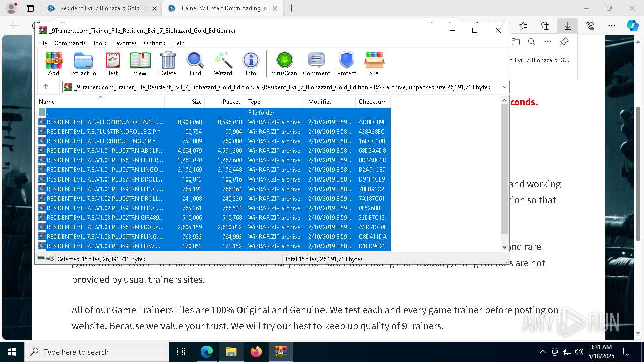Click the Protect shield icon

click(x=347, y=64)
